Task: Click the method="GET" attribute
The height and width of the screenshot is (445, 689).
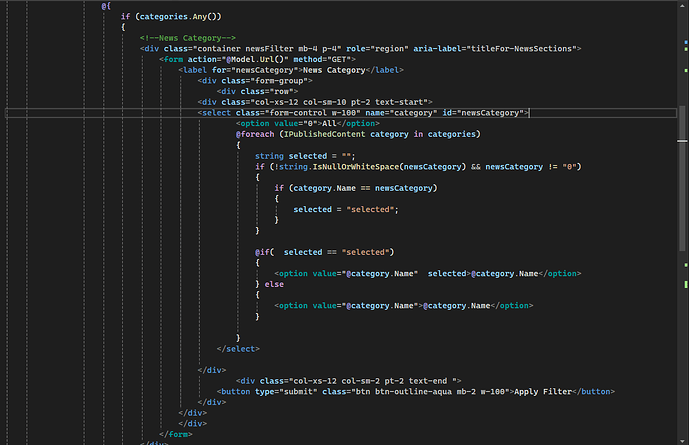Action: [x=322, y=59]
